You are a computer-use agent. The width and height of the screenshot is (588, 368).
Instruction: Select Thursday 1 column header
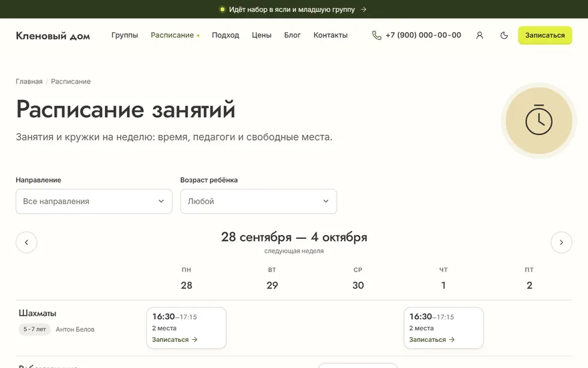point(444,278)
